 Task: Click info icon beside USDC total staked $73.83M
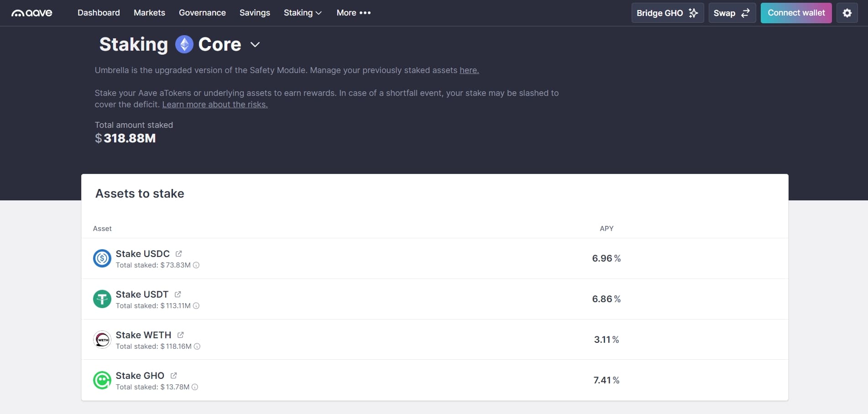point(196,265)
